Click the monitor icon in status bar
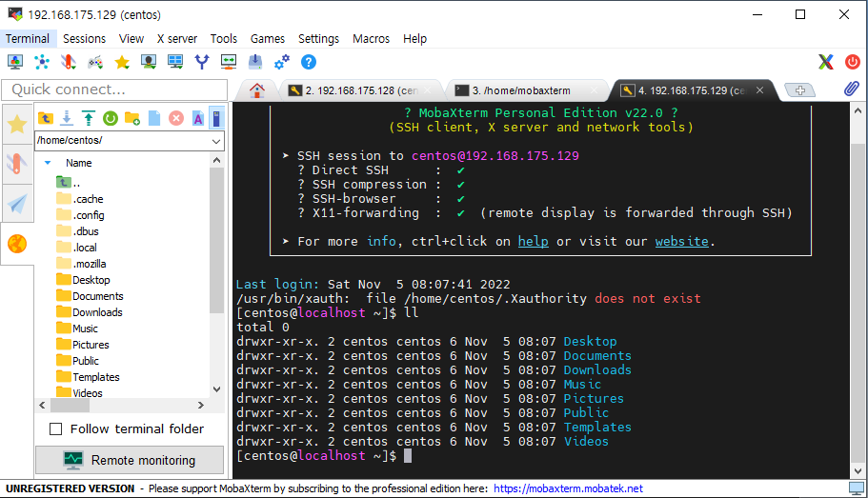This screenshot has width=868, height=498. click(x=857, y=488)
